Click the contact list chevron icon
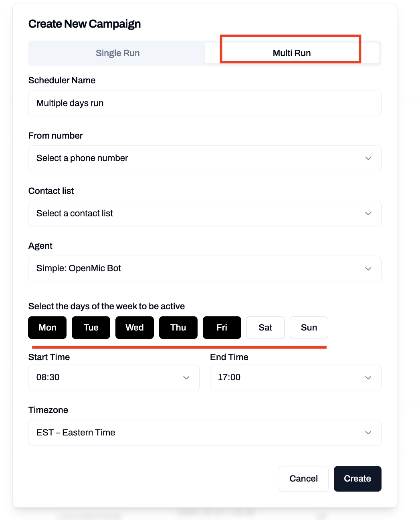The width and height of the screenshot is (420, 520). coord(368,214)
